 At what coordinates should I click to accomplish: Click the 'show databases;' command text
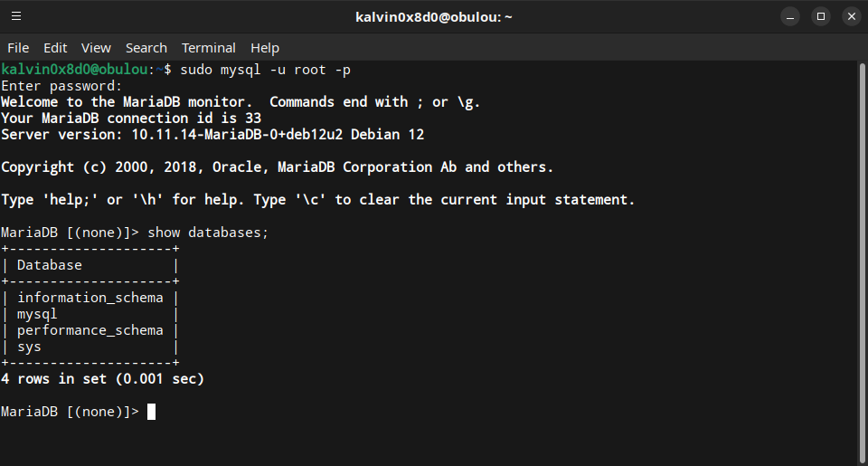[x=208, y=233]
